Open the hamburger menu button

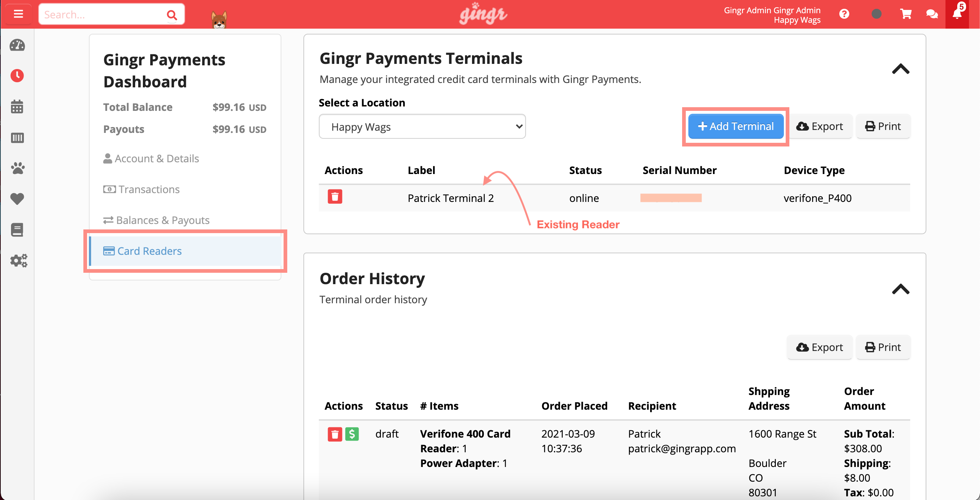18,14
